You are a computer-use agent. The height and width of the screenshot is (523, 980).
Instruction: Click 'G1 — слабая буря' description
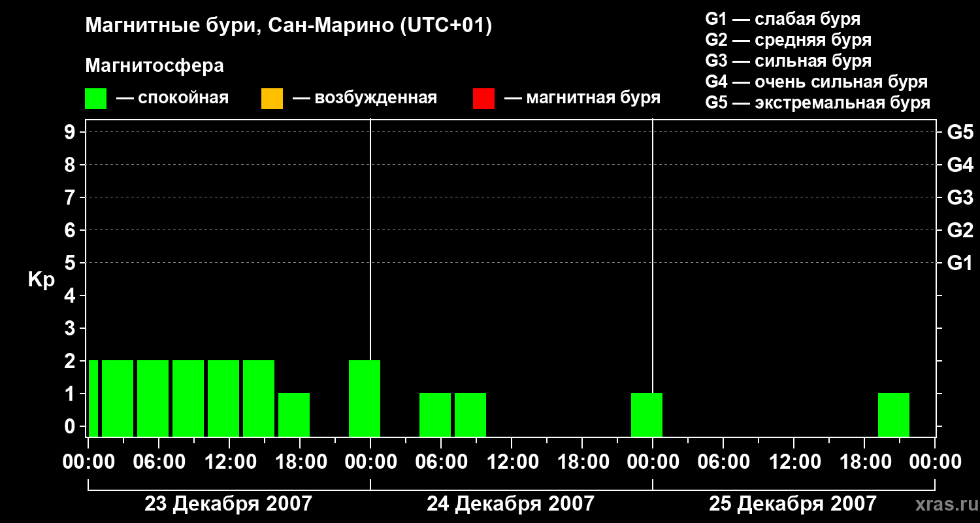pyautogui.click(x=783, y=19)
